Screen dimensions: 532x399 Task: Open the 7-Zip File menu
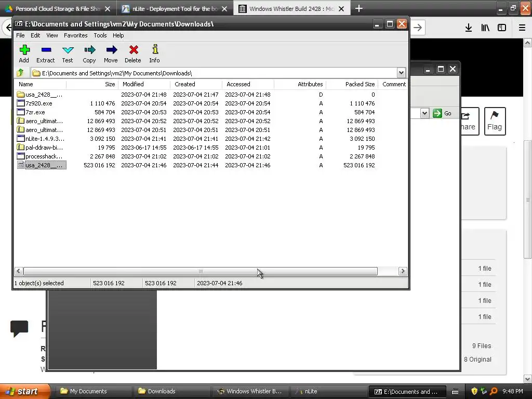click(x=20, y=35)
